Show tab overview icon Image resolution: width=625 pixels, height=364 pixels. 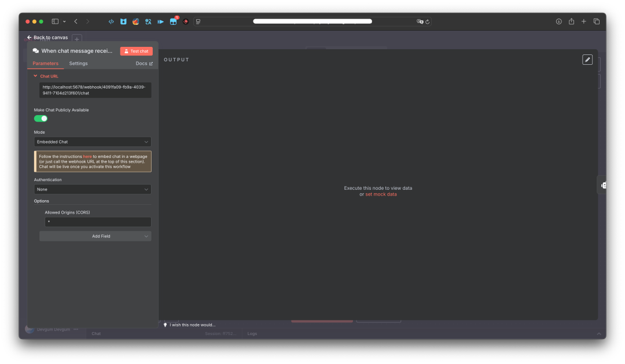(x=596, y=21)
